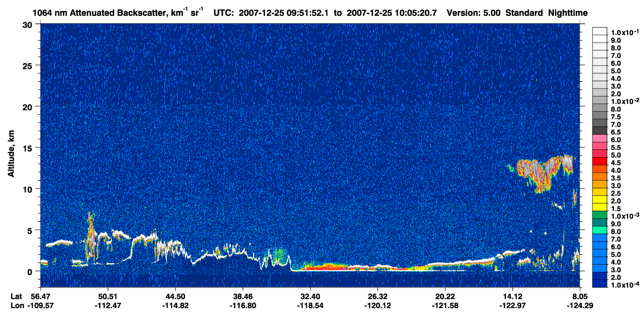This screenshot has width=644, height=330.
Task: Pick the topmost white swatch in the colorbar
Action: point(600,31)
